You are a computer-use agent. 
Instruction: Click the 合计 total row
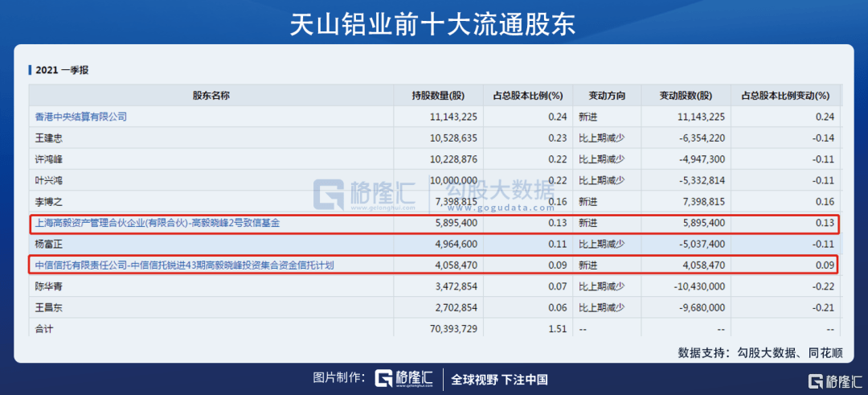tap(435, 329)
